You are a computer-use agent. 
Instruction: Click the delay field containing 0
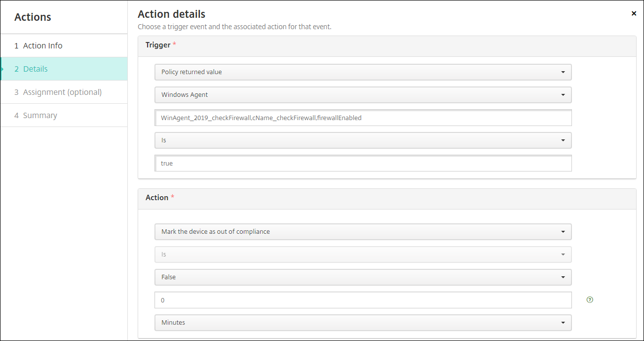tap(363, 300)
